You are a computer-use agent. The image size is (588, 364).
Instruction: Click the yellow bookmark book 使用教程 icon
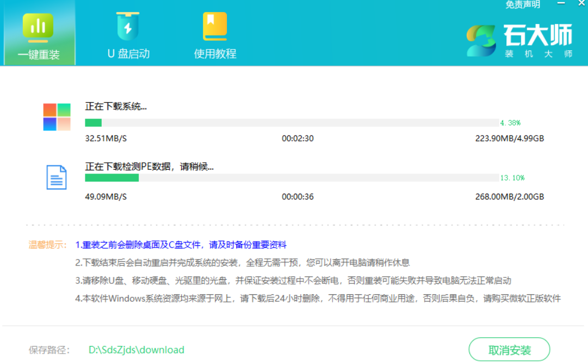coord(215,27)
